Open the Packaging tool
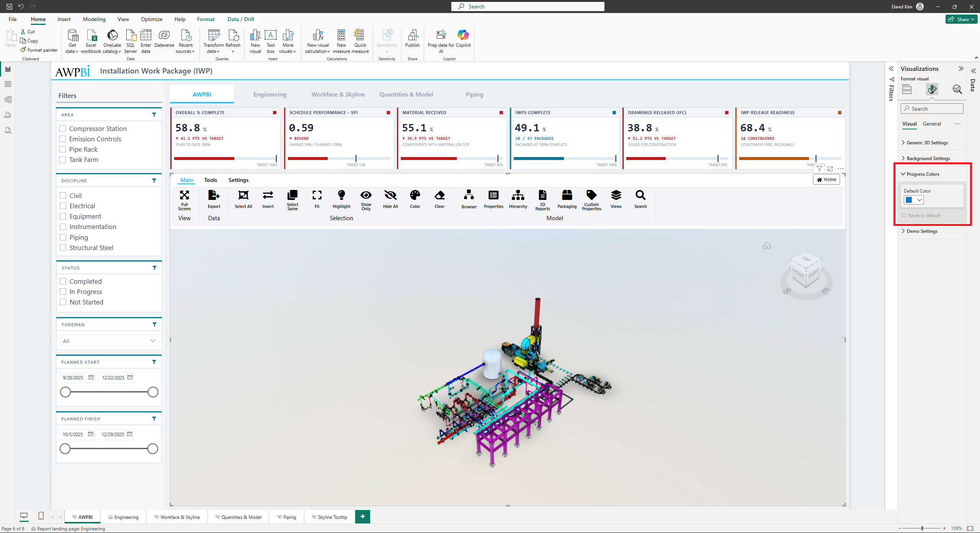The width and height of the screenshot is (980, 533). [x=567, y=199]
